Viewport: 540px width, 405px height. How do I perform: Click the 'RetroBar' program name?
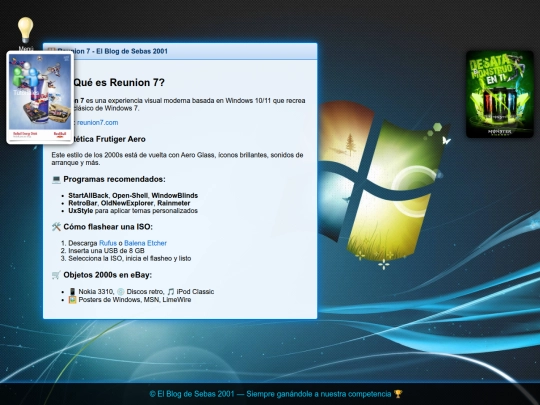pyautogui.click(x=82, y=203)
